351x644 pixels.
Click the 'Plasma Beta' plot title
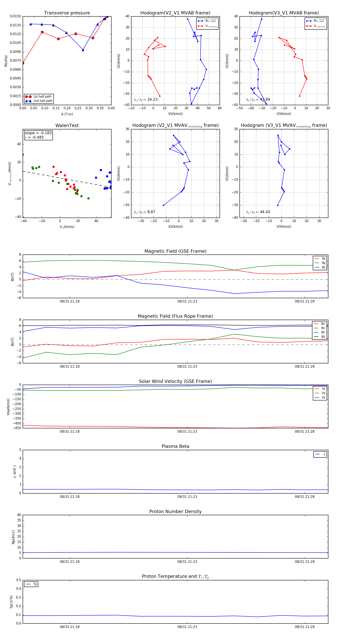tap(175, 447)
